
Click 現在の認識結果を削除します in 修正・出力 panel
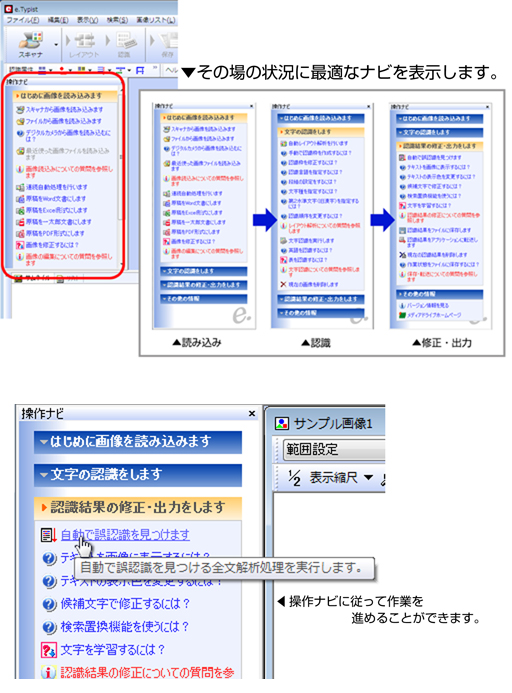click(437, 255)
